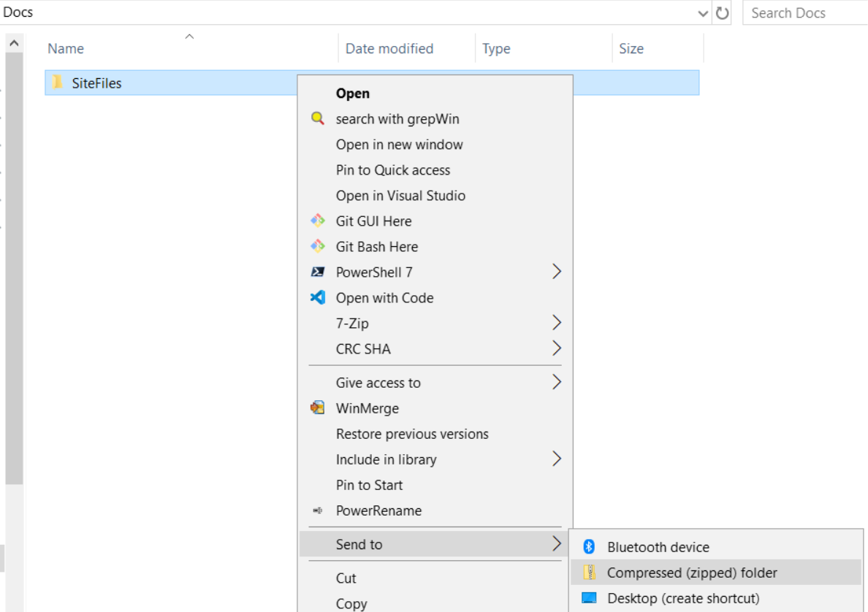Select Desktop (create shortcut)

click(x=716, y=598)
